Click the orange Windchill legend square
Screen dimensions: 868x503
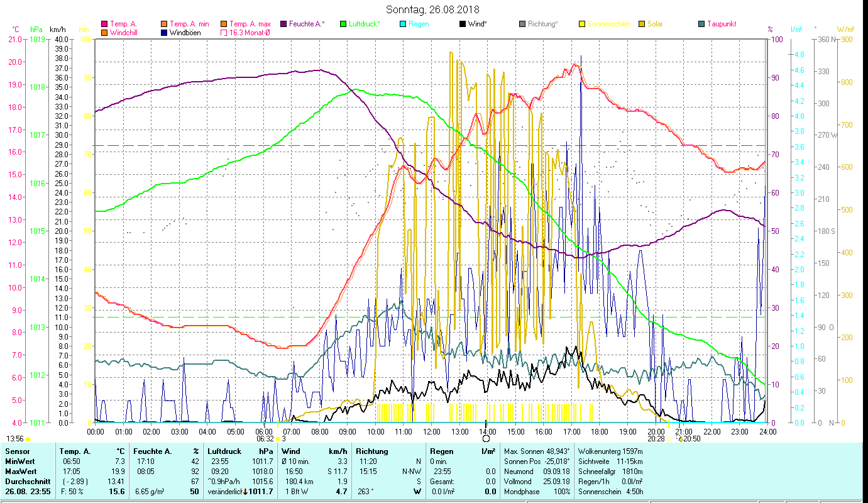point(104,33)
